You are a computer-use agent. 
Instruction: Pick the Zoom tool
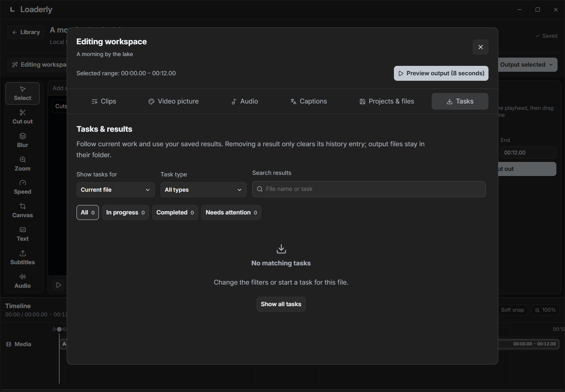click(22, 164)
